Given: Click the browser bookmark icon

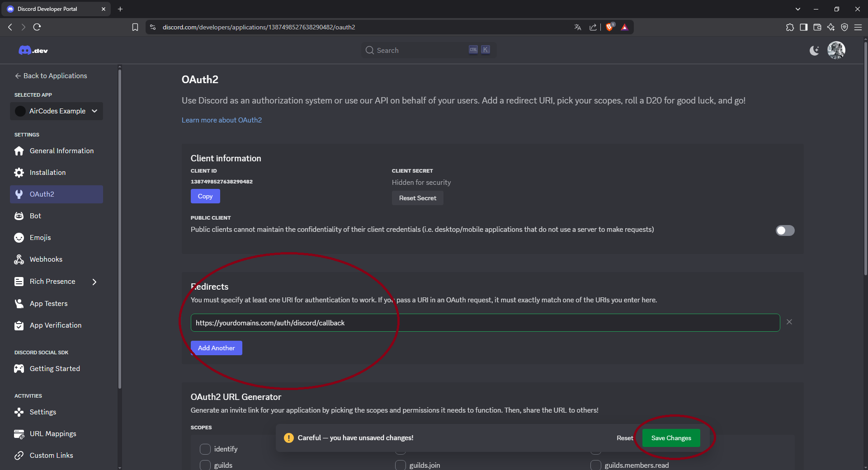Looking at the screenshot, I should (135, 27).
